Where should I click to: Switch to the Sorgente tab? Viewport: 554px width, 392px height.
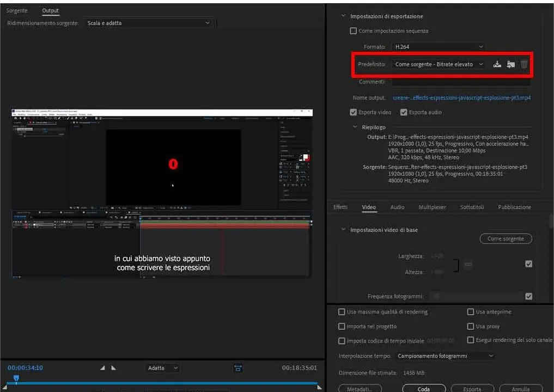click(x=16, y=10)
